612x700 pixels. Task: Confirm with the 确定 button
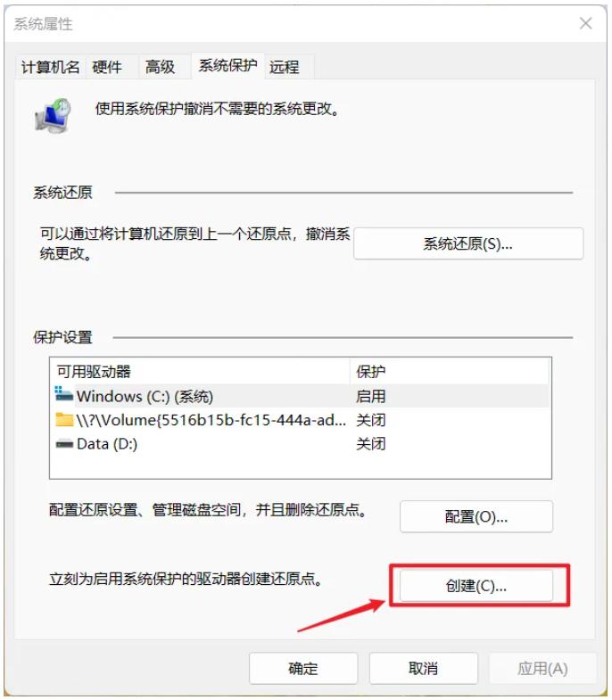pos(303,668)
